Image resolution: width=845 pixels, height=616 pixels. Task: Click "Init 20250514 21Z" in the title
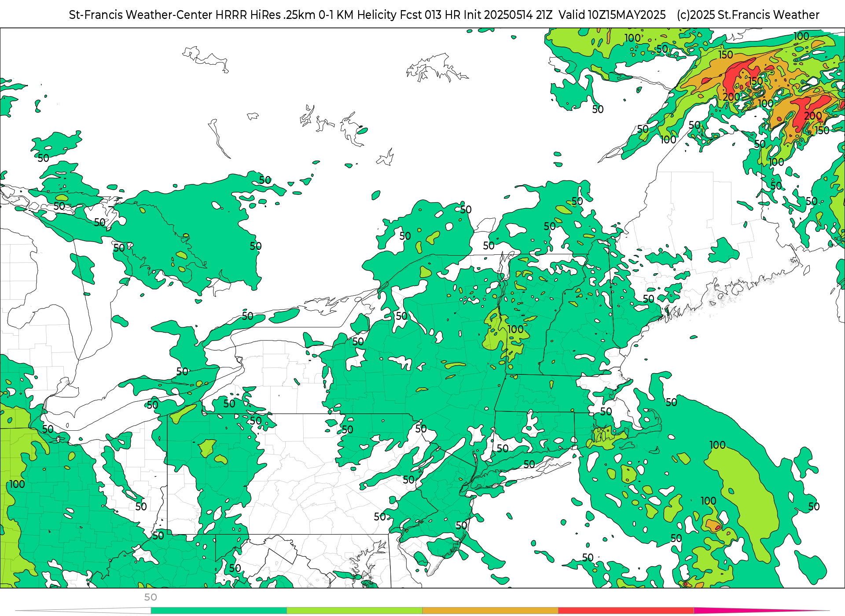click(507, 15)
